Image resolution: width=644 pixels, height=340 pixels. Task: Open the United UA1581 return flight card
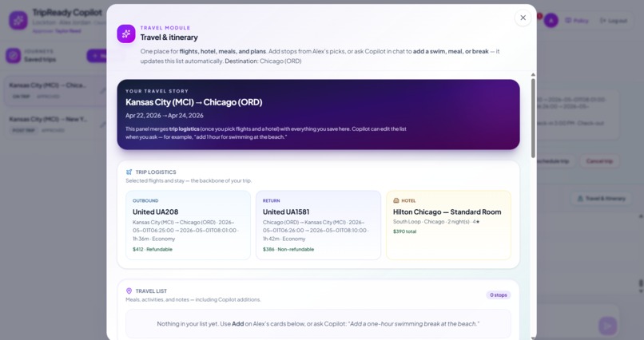(x=318, y=225)
